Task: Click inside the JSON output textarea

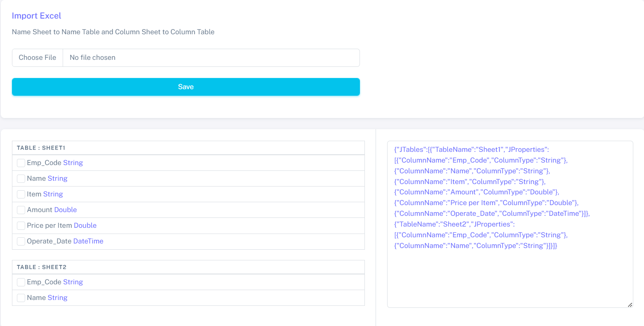Action: tap(510, 224)
